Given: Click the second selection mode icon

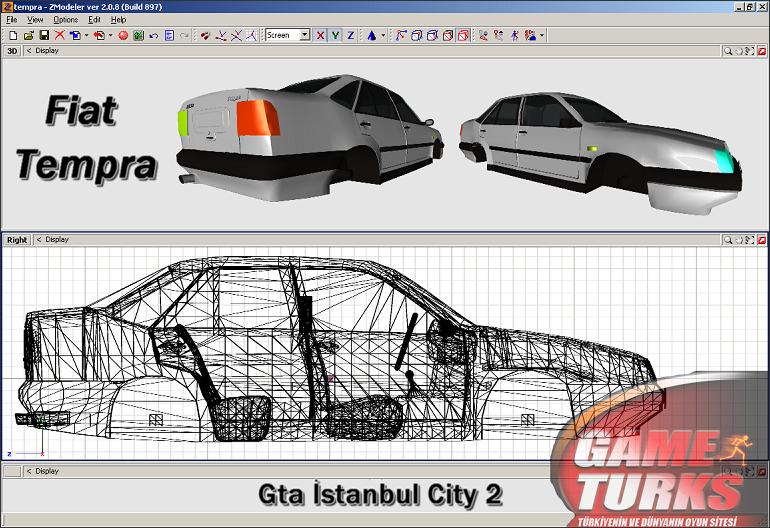Looking at the screenshot, I should coord(499,35).
